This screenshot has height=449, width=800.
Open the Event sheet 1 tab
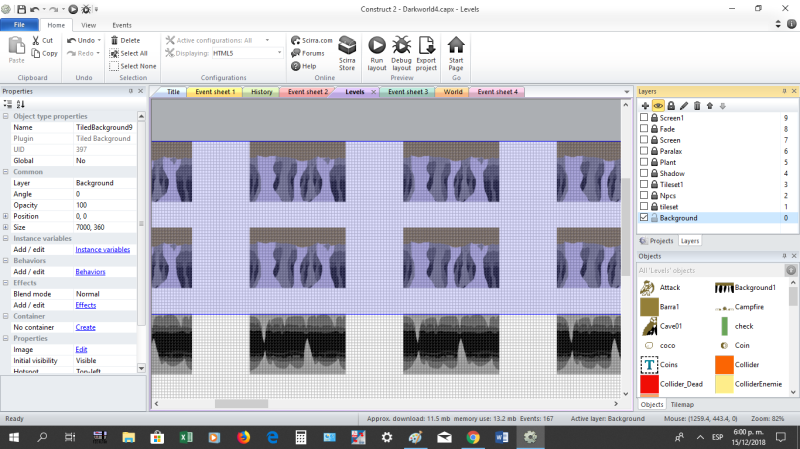click(215, 92)
